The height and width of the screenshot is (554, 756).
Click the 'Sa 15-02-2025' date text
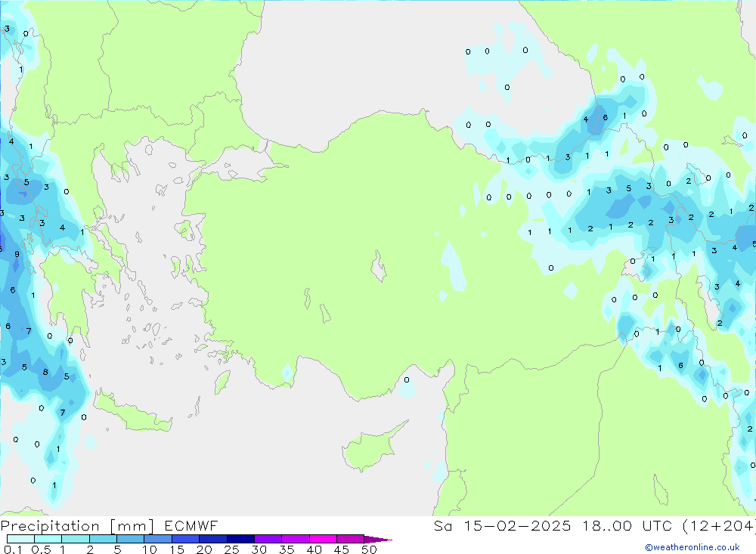pos(502,526)
